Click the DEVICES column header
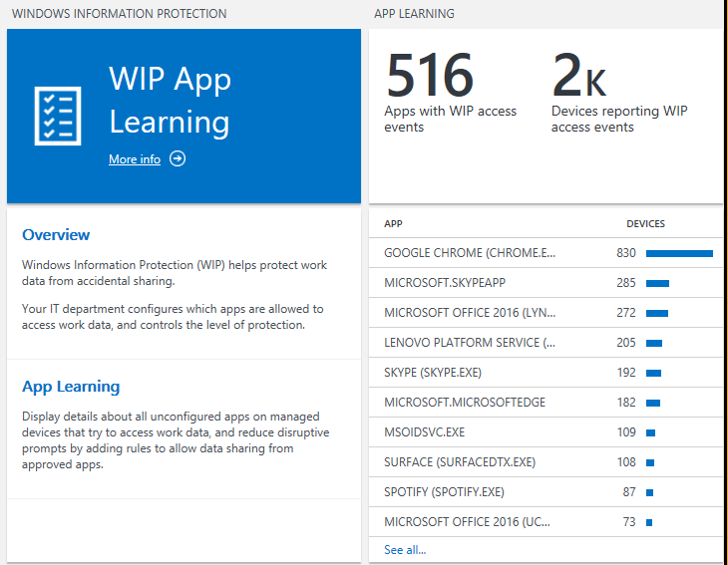This screenshot has width=728, height=565. pos(646,223)
